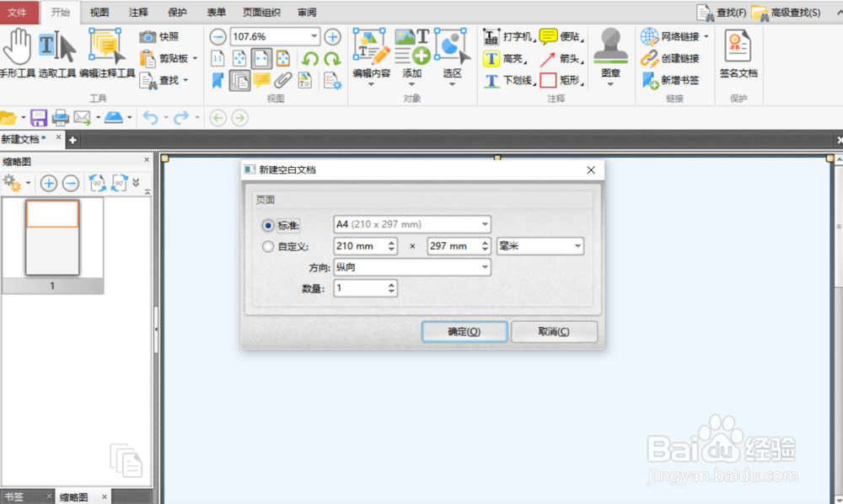Open the unit (毫米) dropdown
Viewport: 843px width, 504px height.
point(540,246)
